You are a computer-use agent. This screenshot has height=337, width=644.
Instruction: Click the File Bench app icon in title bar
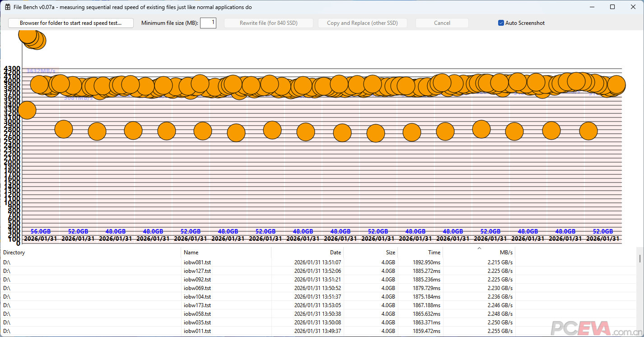point(7,7)
